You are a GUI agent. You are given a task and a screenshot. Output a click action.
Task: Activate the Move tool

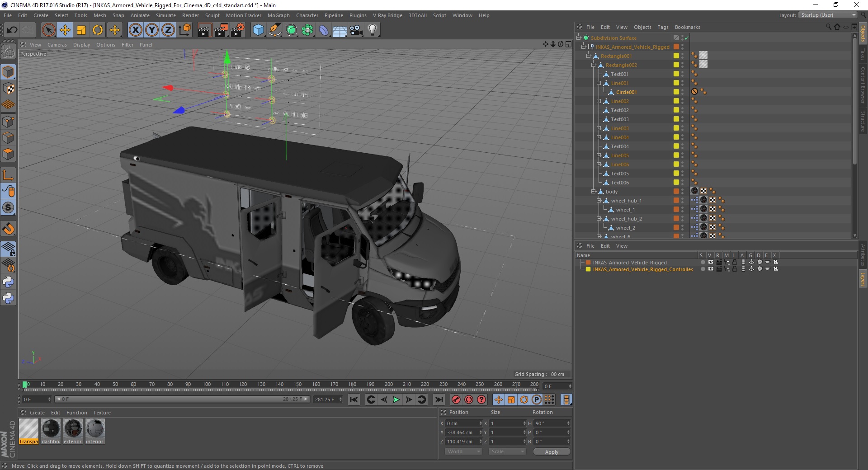[x=65, y=30]
